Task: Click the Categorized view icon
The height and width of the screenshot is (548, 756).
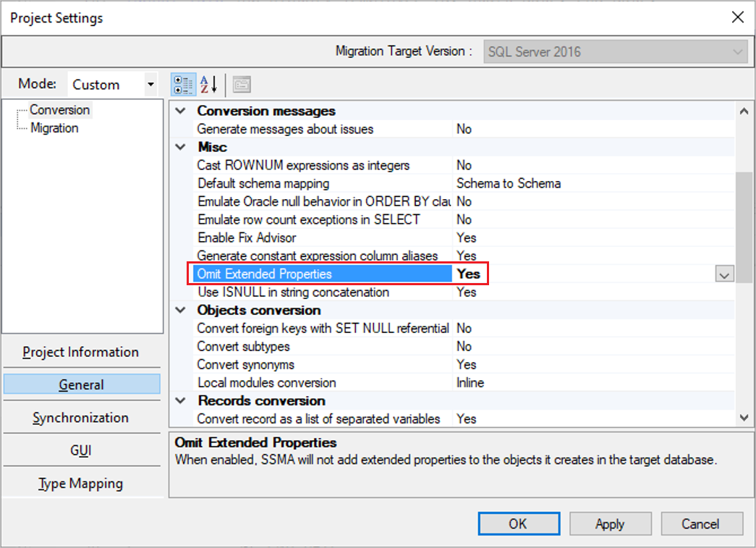Action: click(182, 85)
